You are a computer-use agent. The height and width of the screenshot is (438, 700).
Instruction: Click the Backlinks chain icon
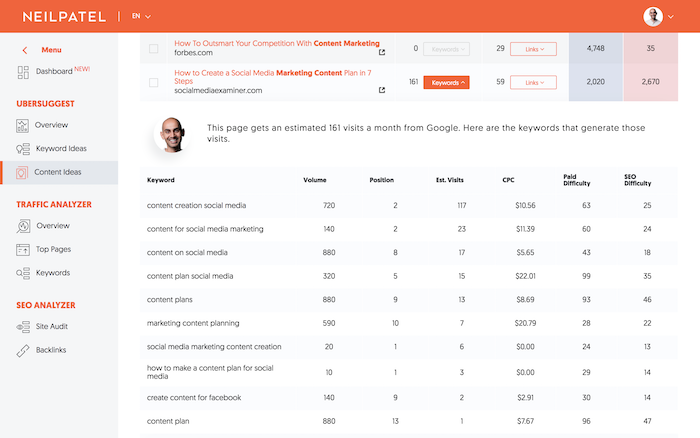point(23,351)
